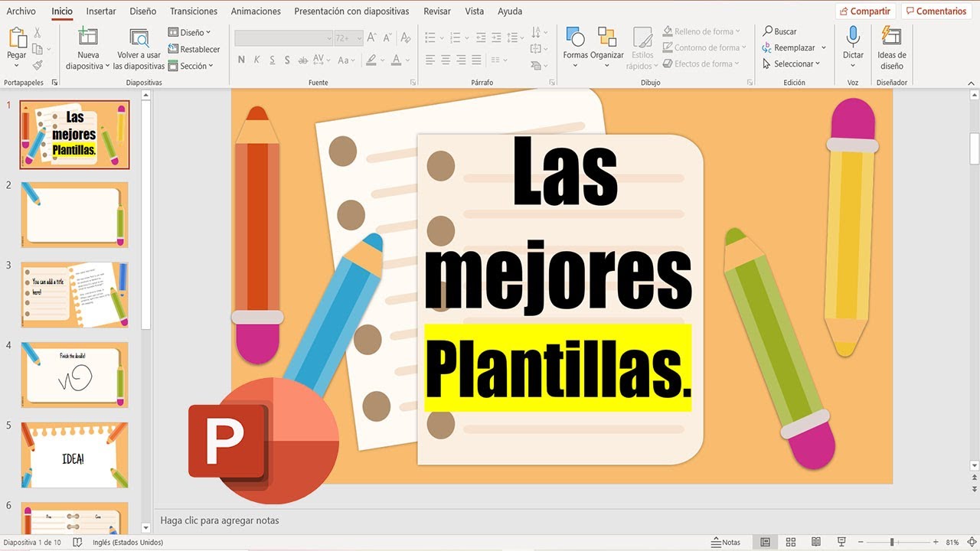Switch to the Animaciones tab
980x551 pixels.
pyautogui.click(x=256, y=11)
